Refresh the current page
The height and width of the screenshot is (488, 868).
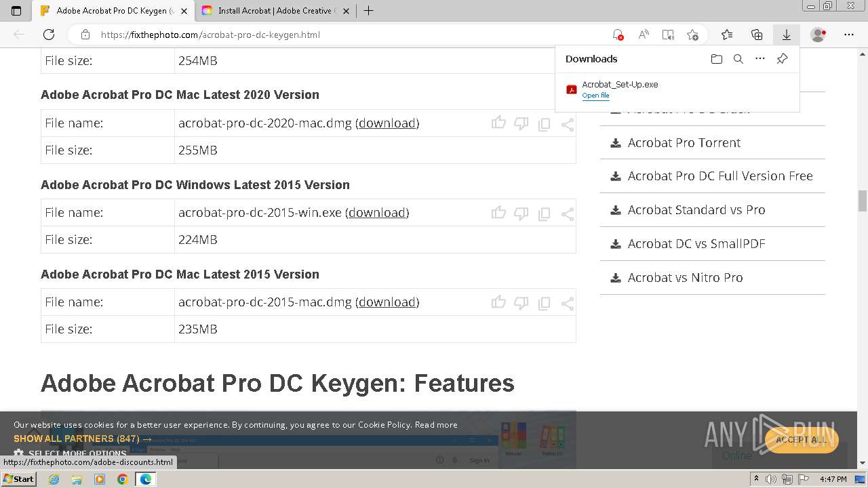tap(49, 35)
